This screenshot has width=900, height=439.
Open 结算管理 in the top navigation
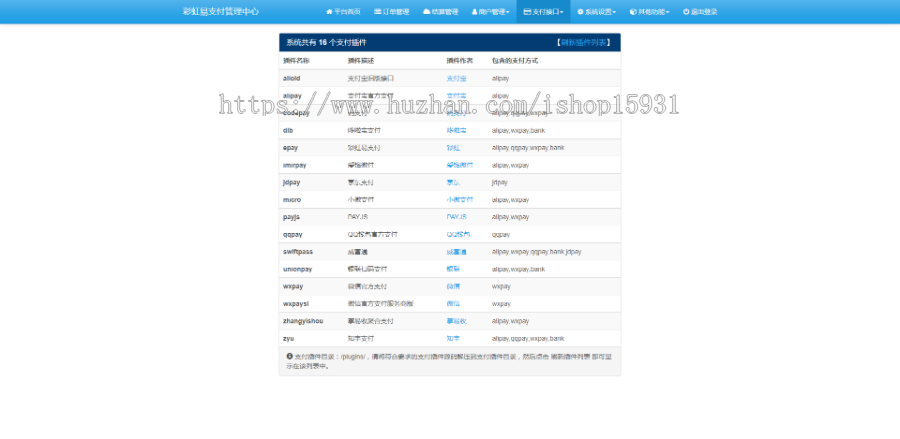[x=441, y=11]
